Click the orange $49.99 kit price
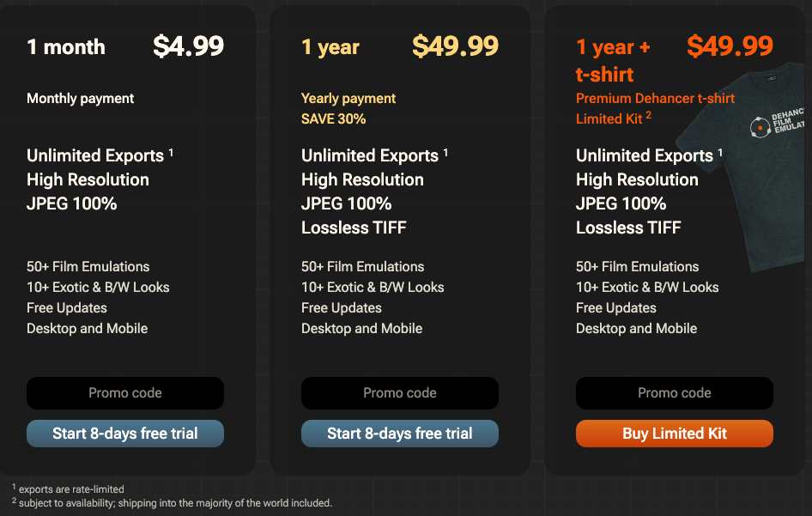Viewport: 812px width, 516px height. 730,46
